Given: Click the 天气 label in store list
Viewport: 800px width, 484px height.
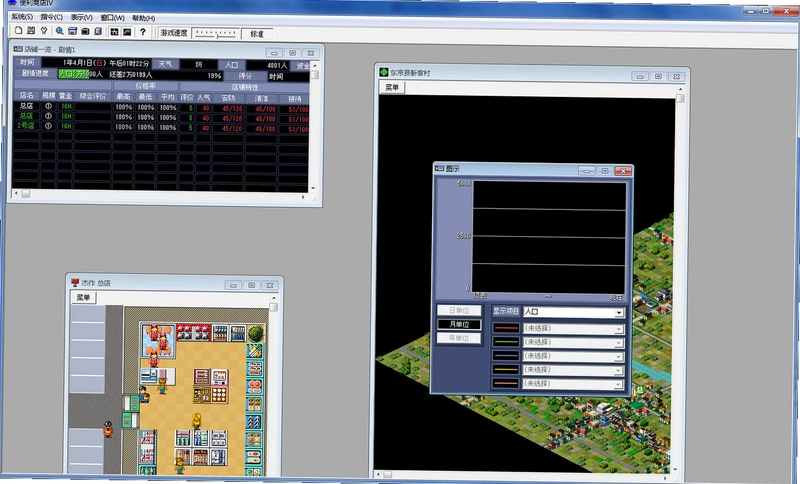Looking at the screenshot, I should (165, 64).
